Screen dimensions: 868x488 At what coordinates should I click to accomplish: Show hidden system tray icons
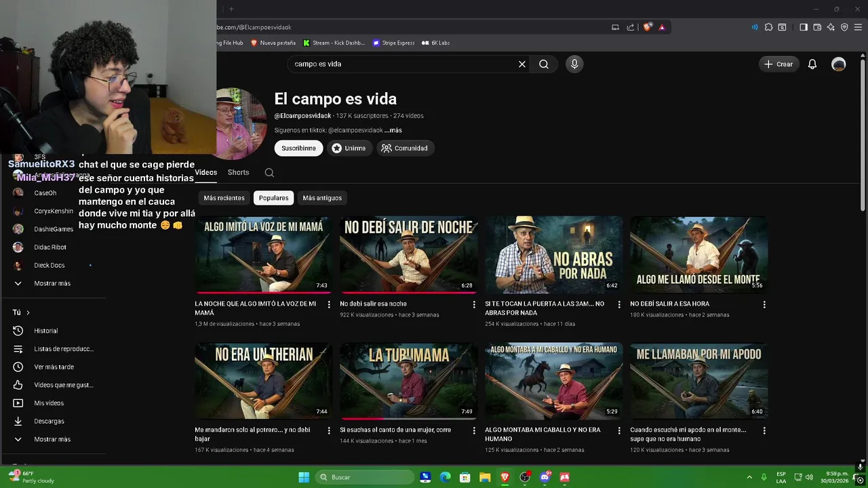click(749, 477)
